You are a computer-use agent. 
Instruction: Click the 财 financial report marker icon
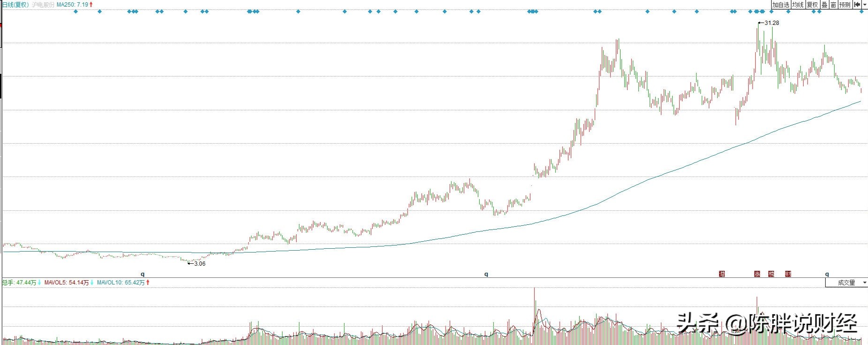coord(788,274)
